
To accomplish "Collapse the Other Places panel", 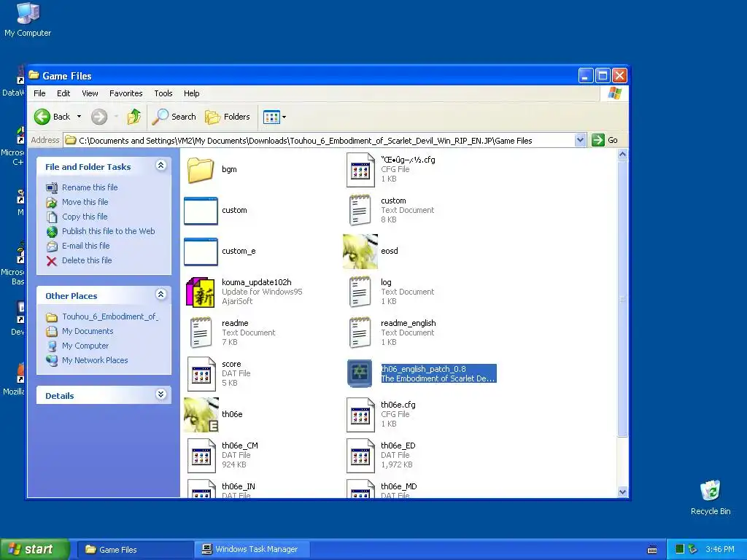I will pyautogui.click(x=160, y=295).
